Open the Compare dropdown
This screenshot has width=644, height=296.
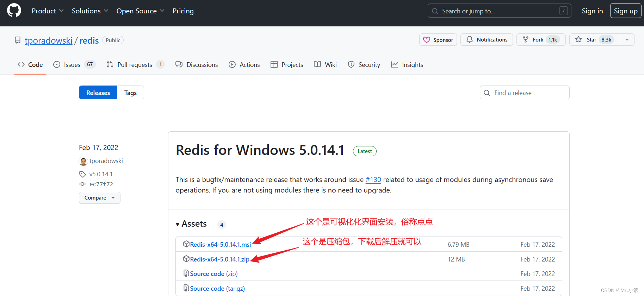pos(100,198)
